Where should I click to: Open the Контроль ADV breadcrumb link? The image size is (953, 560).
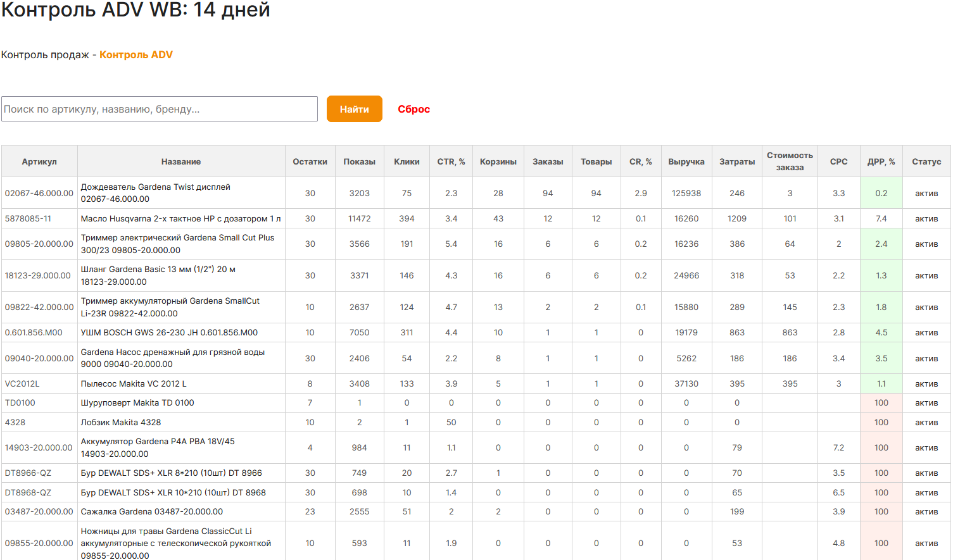click(136, 54)
